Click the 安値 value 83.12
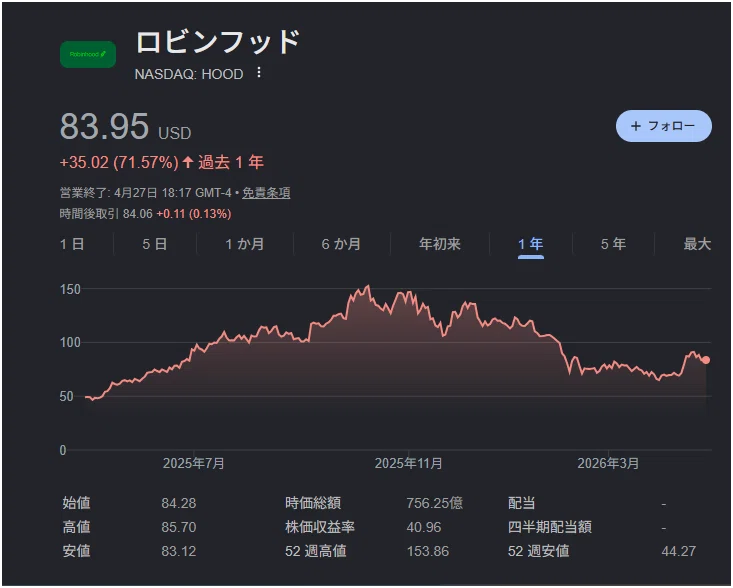The image size is (733, 588). click(179, 551)
